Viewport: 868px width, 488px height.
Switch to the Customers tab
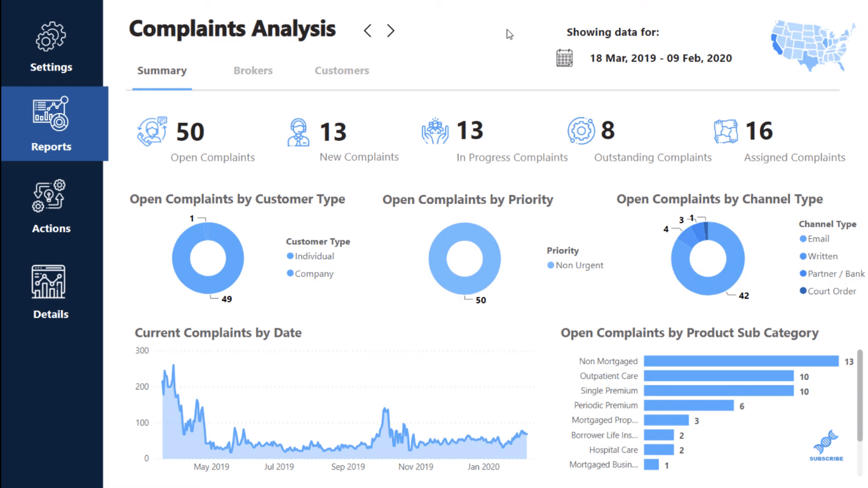pyautogui.click(x=342, y=71)
